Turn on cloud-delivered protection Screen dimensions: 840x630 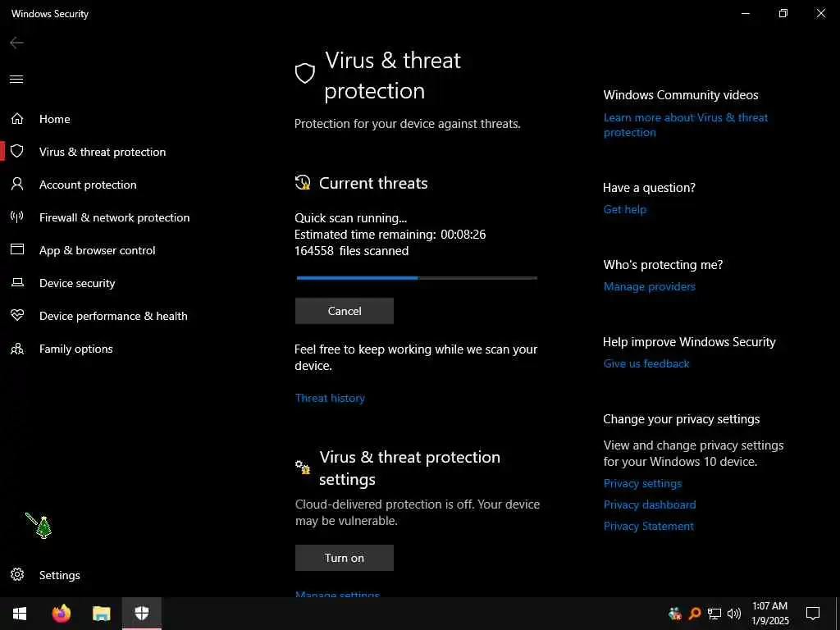[345, 558]
